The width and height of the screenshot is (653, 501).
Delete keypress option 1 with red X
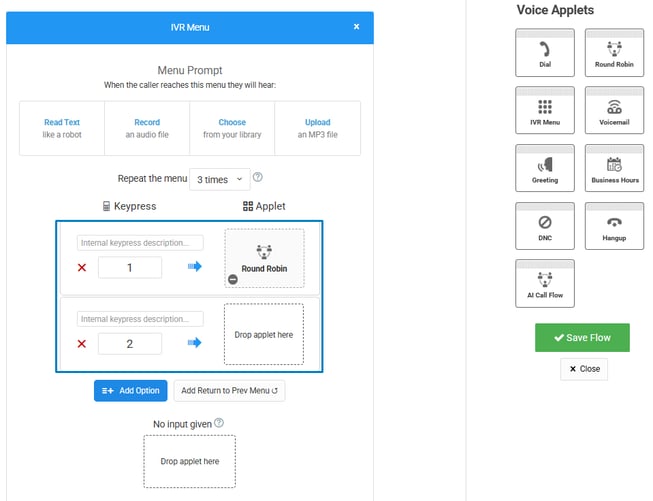pyautogui.click(x=82, y=267)
